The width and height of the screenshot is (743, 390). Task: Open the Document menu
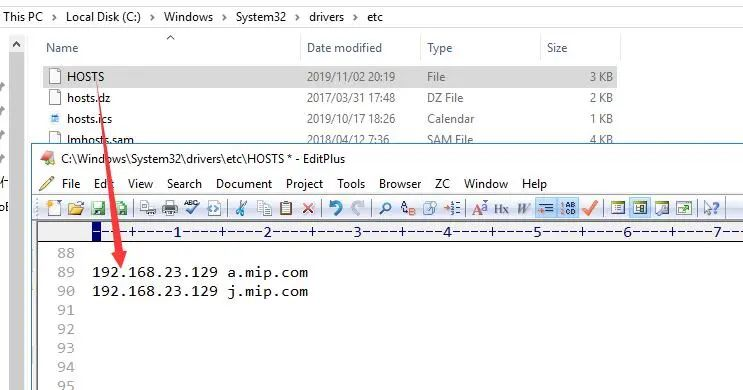pyautogui.click(x=244, y=184)
